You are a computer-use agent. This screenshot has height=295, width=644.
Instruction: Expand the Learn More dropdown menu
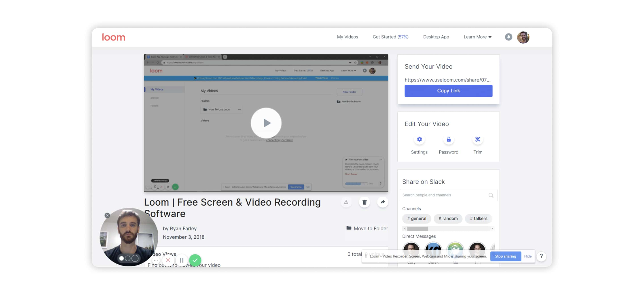click(477, 37)
